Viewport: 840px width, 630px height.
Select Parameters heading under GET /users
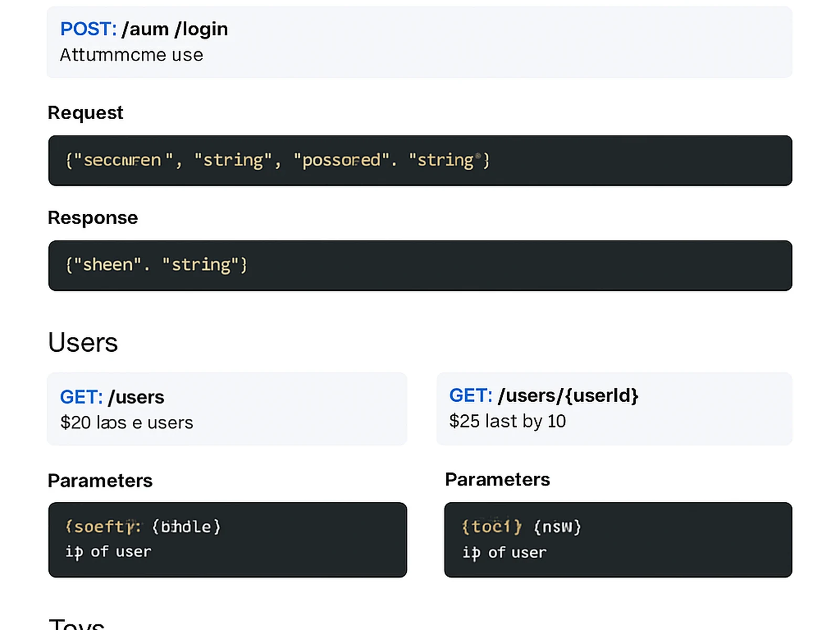point(100,481)
